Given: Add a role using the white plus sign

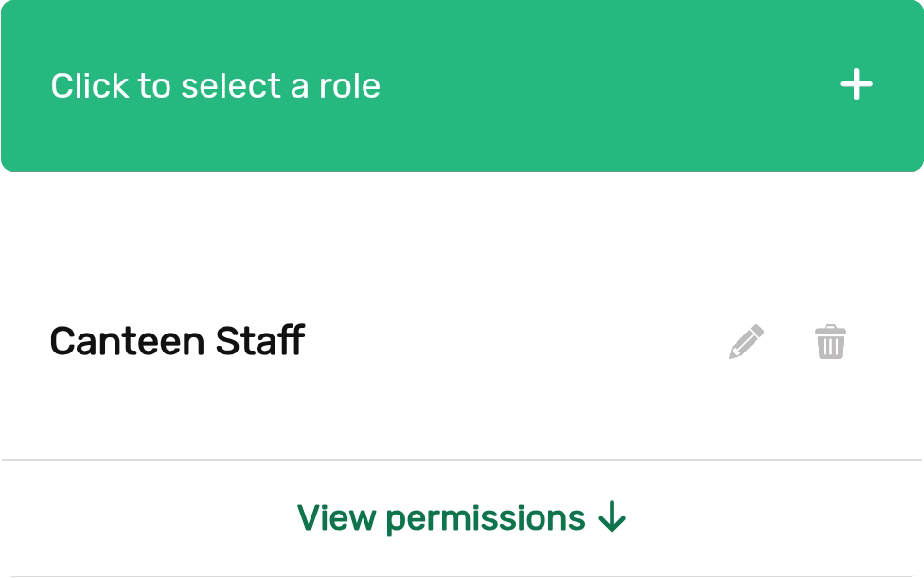Looking at the screenshot, I should coord(856,86).
